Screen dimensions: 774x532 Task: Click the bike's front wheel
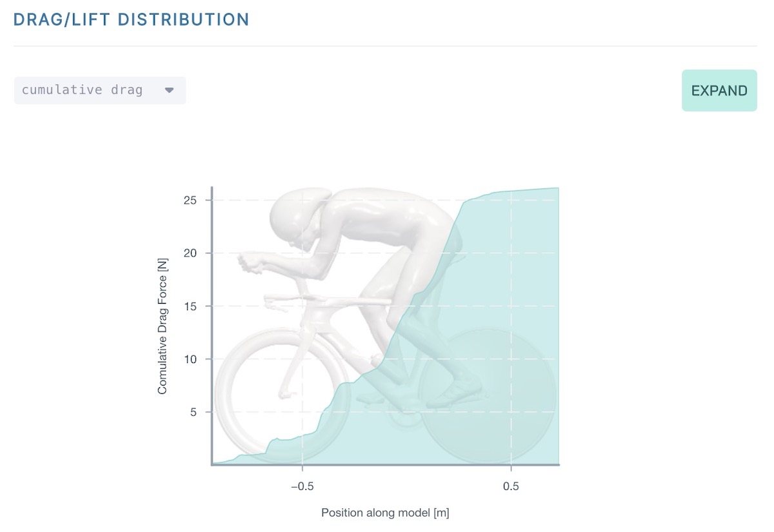point(281,395)
